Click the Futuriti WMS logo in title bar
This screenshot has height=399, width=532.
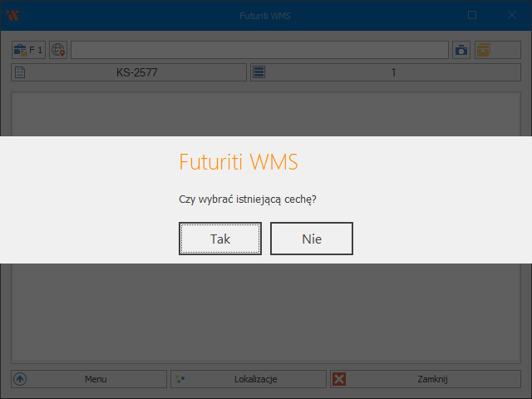pyautogui.click(x=12, y=15)
